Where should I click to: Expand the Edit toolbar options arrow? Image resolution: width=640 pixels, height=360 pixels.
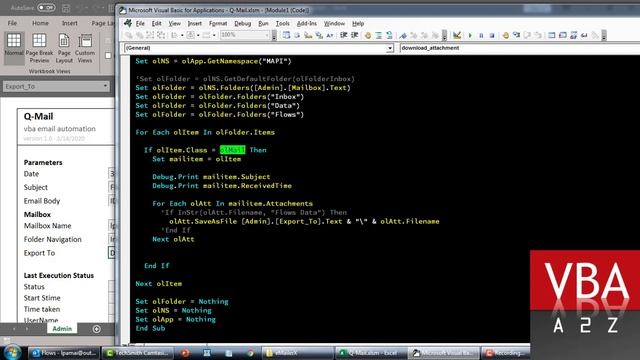(x=444, y=36)
